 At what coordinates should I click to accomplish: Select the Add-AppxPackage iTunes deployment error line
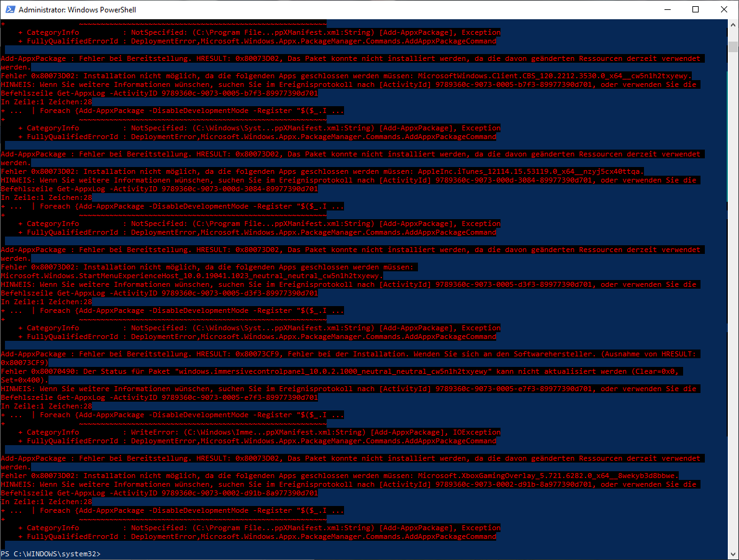pyautogui.click(x=248, y=153)
